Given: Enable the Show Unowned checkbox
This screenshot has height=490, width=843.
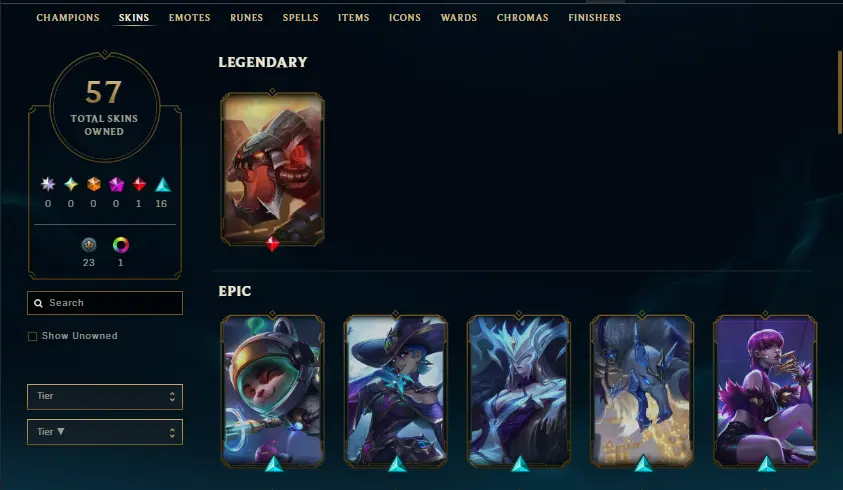Looking at the screenshot, I should [32, 336].
